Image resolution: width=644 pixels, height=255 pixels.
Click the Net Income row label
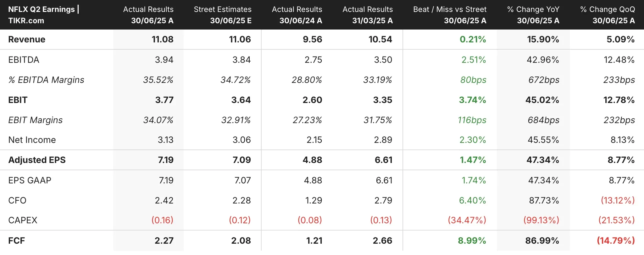pos(32,140)
